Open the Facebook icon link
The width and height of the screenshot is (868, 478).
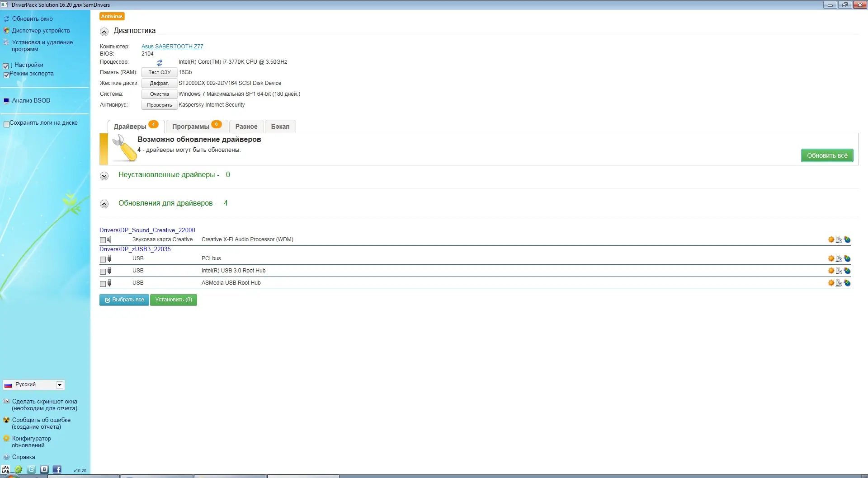tap(57, 469)
